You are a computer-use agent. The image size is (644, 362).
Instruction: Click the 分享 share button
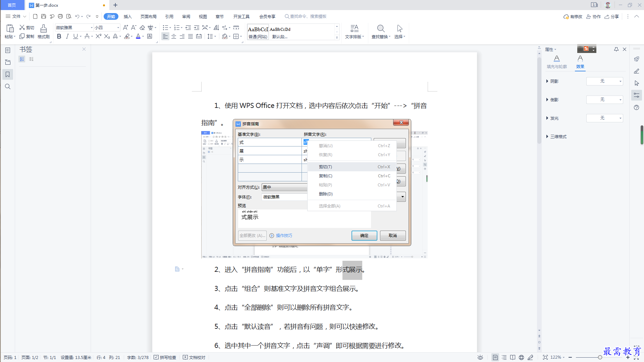coord(611,16)
